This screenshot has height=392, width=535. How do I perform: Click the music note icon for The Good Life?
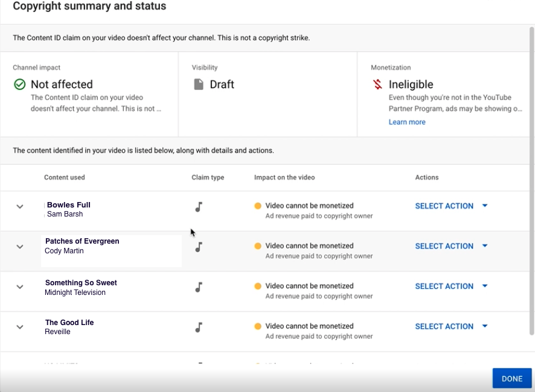coord(198,326)
